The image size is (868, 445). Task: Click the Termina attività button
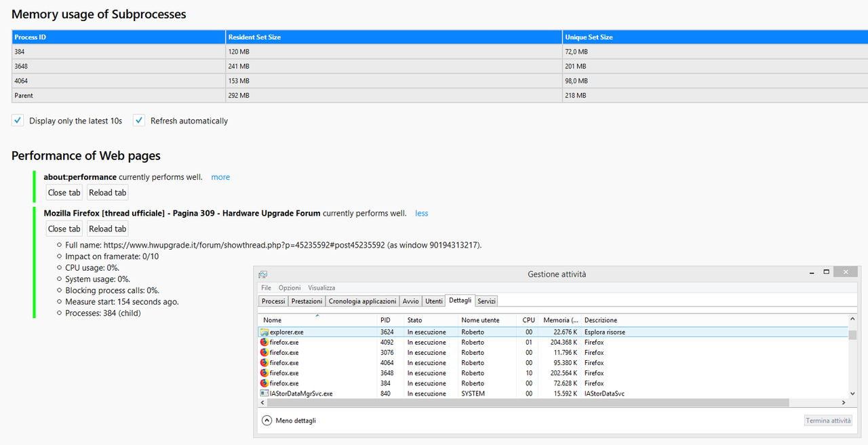tap(828, 421)
